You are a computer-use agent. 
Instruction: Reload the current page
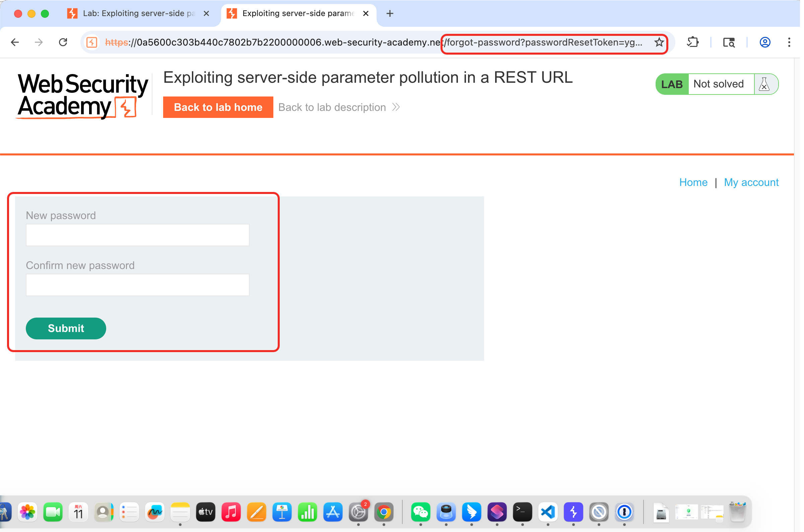pyautogui.click(x=63, y=43)
